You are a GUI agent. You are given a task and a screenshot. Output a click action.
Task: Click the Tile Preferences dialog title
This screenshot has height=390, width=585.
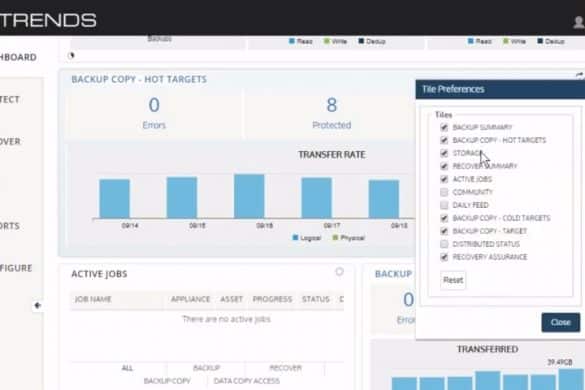coord(453,89)
